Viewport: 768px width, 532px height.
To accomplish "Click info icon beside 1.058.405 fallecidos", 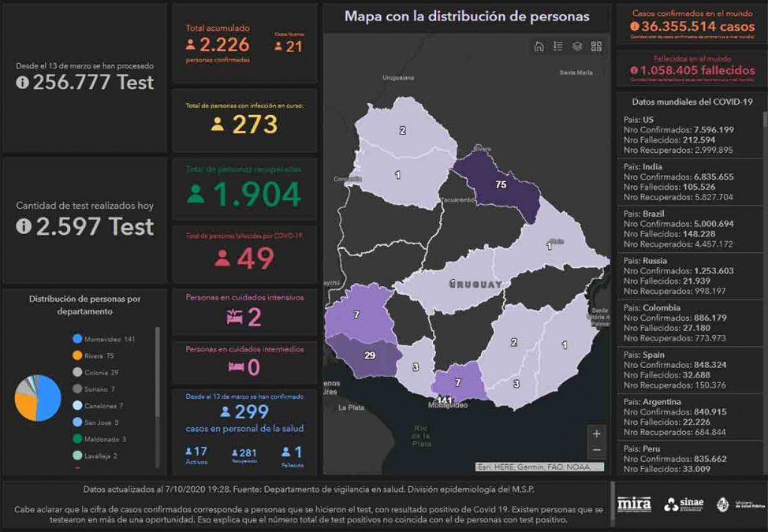I will pos(634,71).
